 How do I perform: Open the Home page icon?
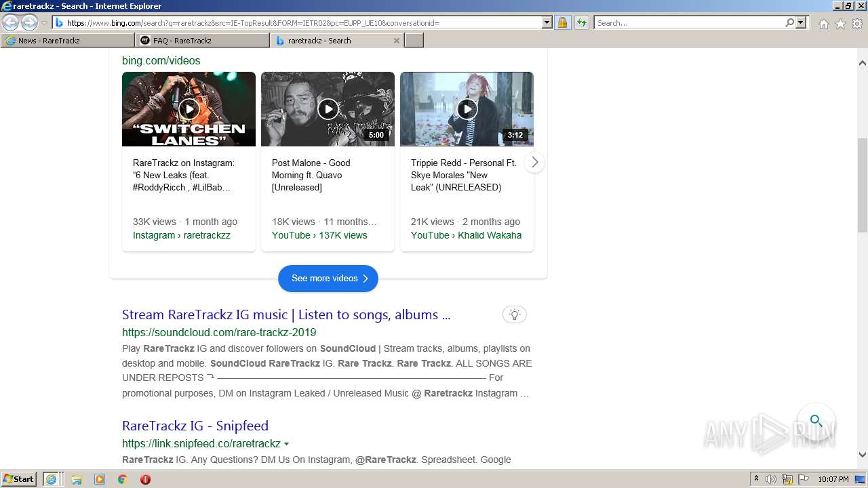click(823, 24)
